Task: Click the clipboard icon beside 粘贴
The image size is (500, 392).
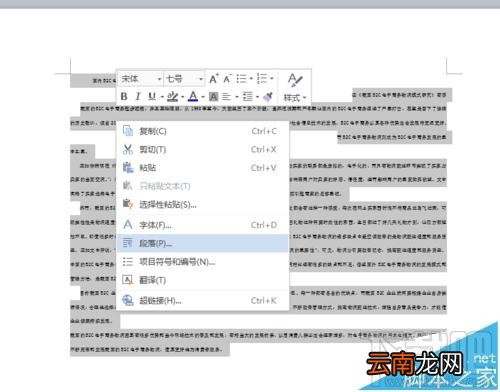Action: (128, 167)
